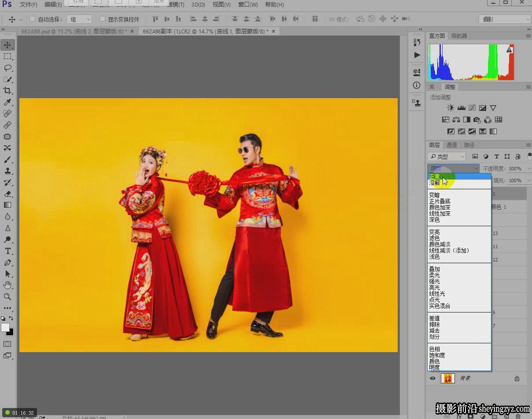Select the Eyedropper tool
This screenshot has width=532, height=419.
pyautogui.click(x=7, y=102)
